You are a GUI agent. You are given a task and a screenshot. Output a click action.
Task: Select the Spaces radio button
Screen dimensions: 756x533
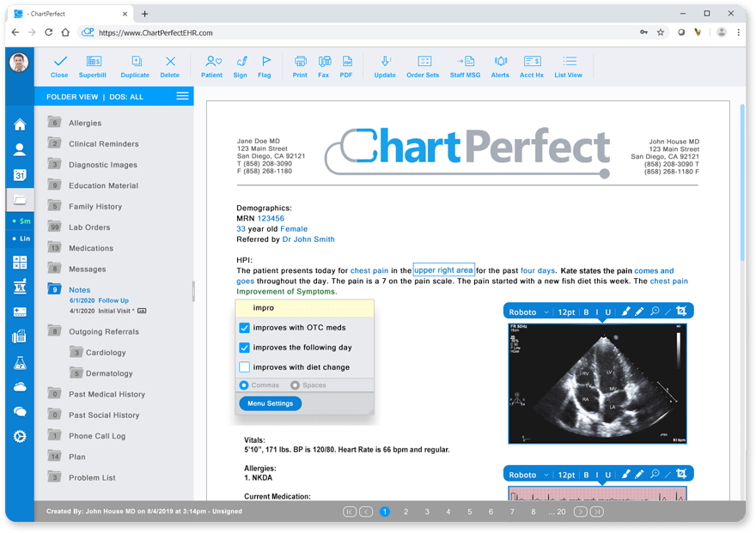[x=295, y=385]
